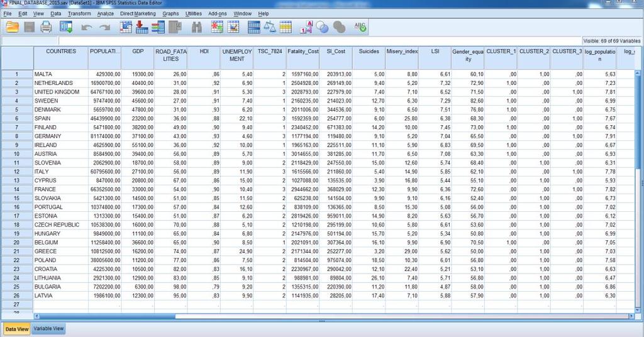Viewport: 644px width, 337px height.
Task: Save this document via the floppy disk icon
Action: coord(29,28)
